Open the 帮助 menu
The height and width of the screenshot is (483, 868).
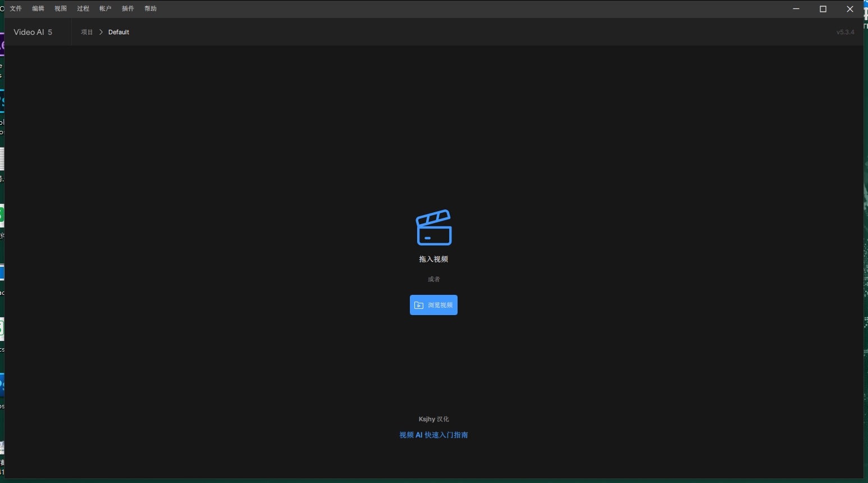150,8
